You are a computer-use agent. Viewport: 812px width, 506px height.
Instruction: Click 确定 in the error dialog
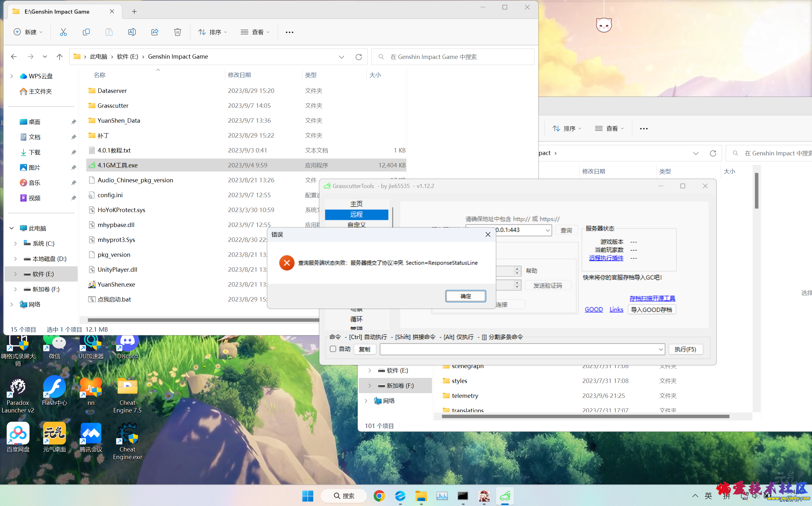[466, 296]
